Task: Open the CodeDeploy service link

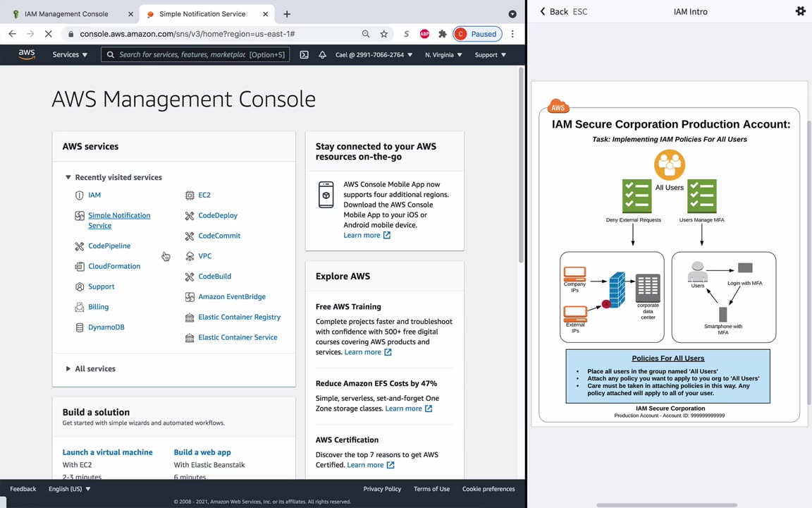Action: (218, 216)
